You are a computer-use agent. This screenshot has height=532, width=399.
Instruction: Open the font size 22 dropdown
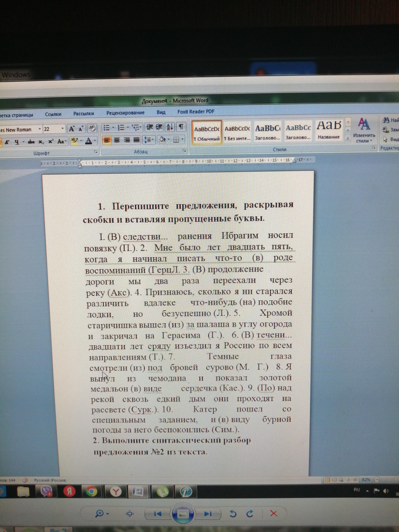coord(63,129)
